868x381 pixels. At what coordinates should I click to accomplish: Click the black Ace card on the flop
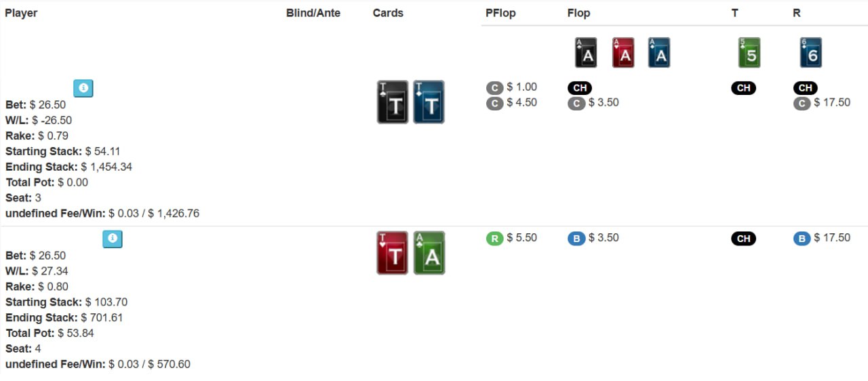pos(586,53)
